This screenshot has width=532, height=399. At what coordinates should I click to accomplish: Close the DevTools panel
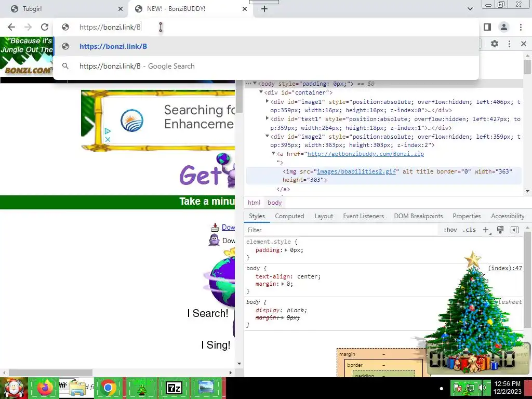tap(524, 44)
